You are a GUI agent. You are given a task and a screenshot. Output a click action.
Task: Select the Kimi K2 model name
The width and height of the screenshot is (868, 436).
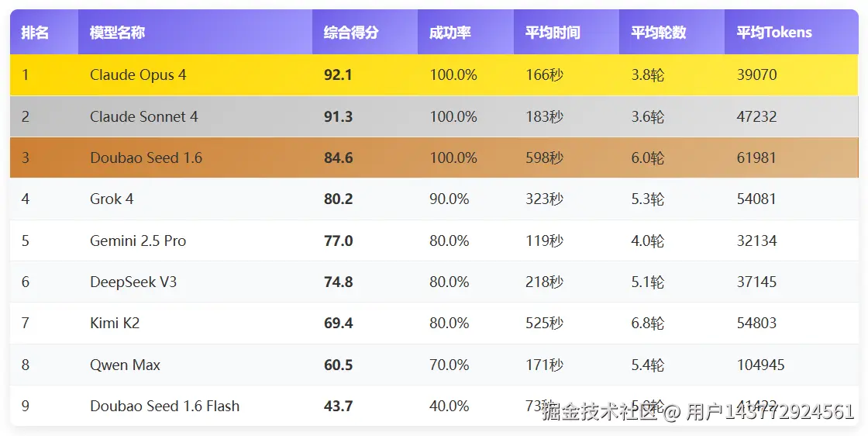(115, 323)
